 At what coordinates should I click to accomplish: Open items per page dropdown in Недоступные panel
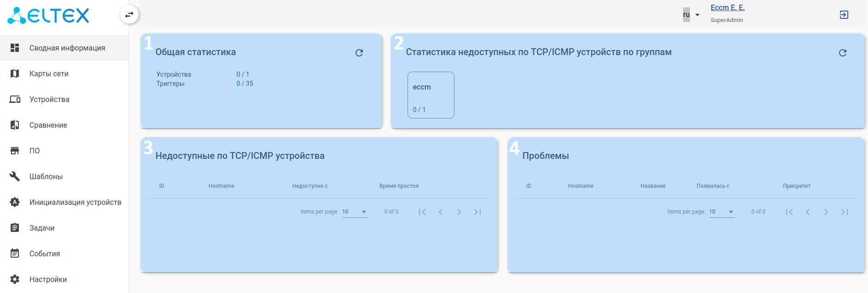355,212
